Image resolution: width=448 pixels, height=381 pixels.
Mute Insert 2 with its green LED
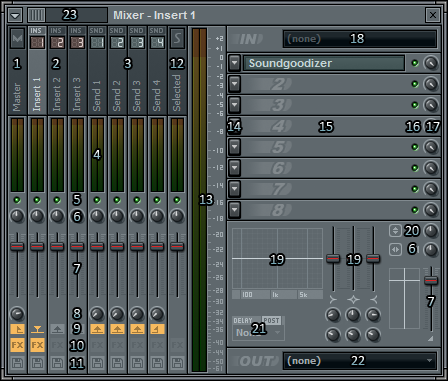coord(57,200)
